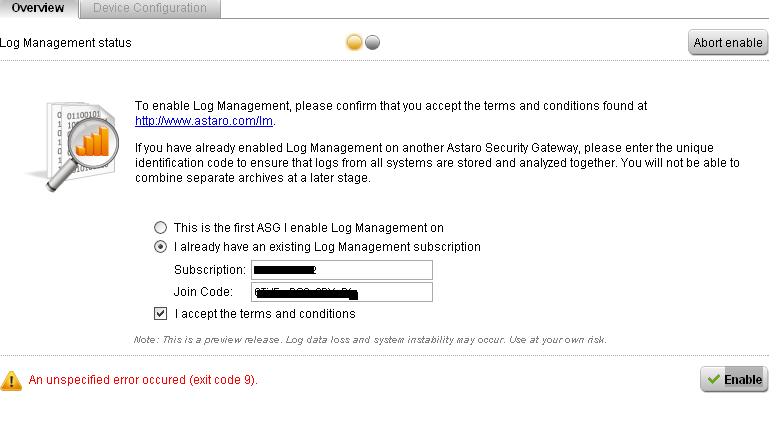Image resolution: width=778 pixels, height=427 pixels.
Task: Click the preview release note text
Action: [370, 340]
